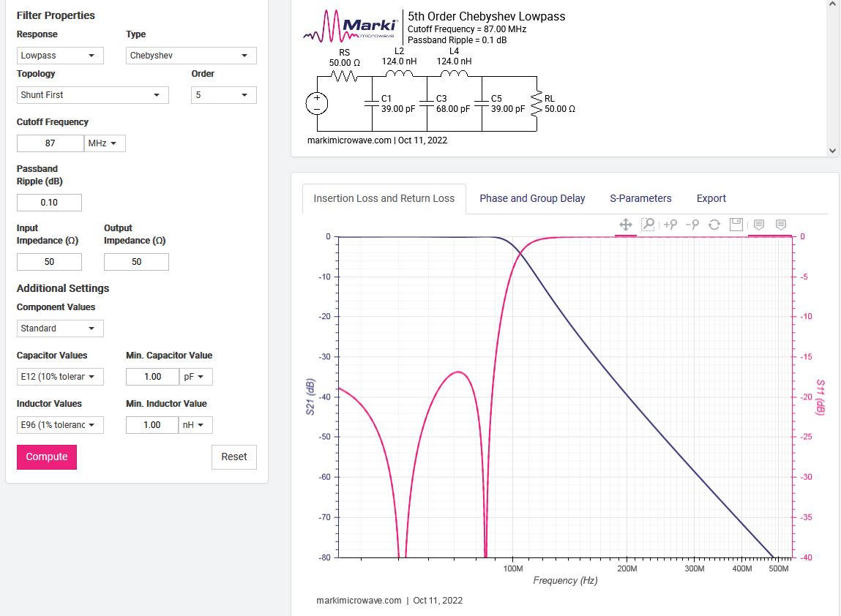Open the Topology dropdown showing Shunt First
Viewport: 841px width, 616px height.
(x=93, y=95)
